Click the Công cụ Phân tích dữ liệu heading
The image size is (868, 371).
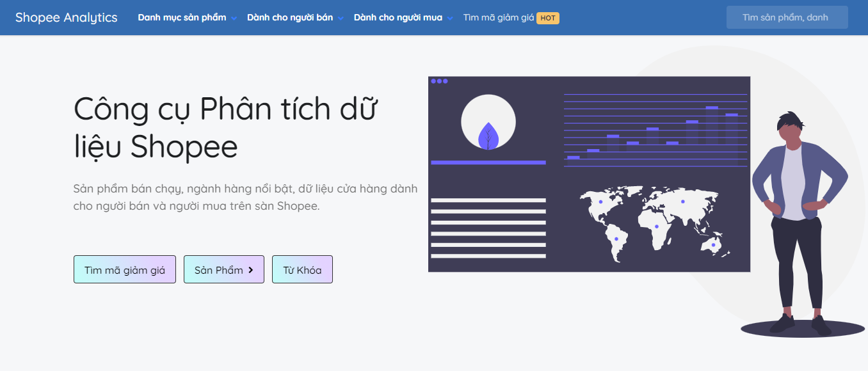coord(224,128)
